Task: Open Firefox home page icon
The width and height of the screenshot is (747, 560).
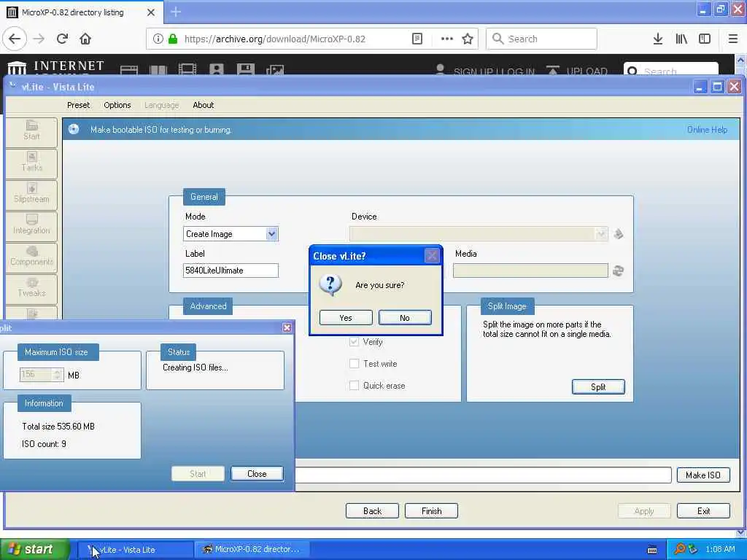Action: tap(85, 39)
